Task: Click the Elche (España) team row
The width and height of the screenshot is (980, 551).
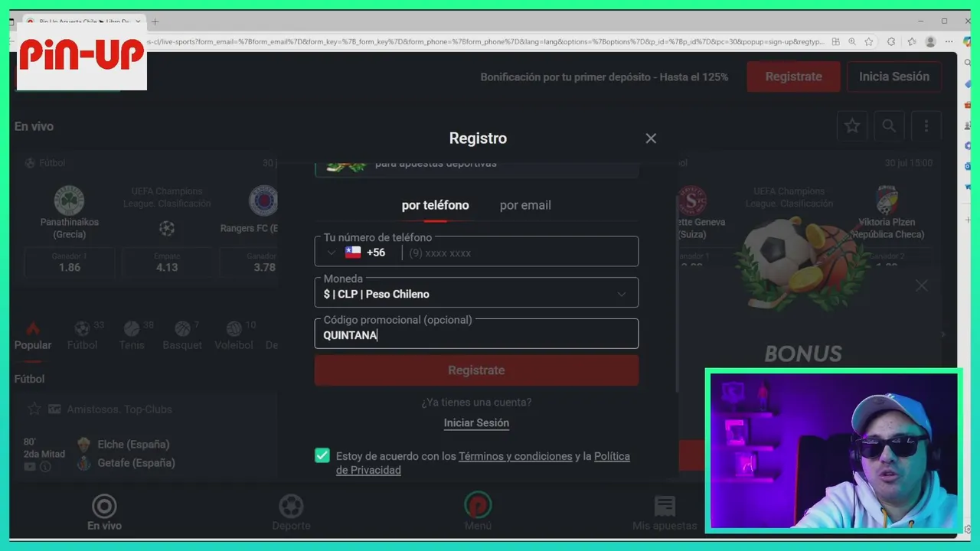Action: click(x=124, y=444)
